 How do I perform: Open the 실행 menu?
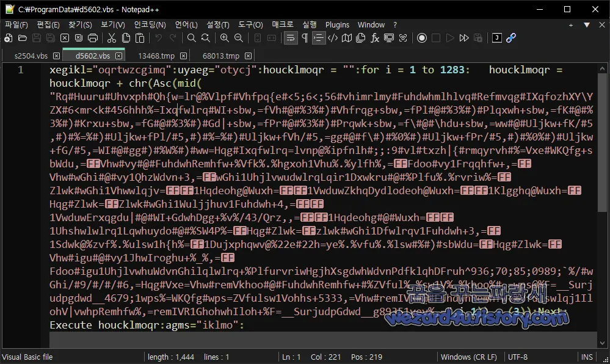point(310,24)
